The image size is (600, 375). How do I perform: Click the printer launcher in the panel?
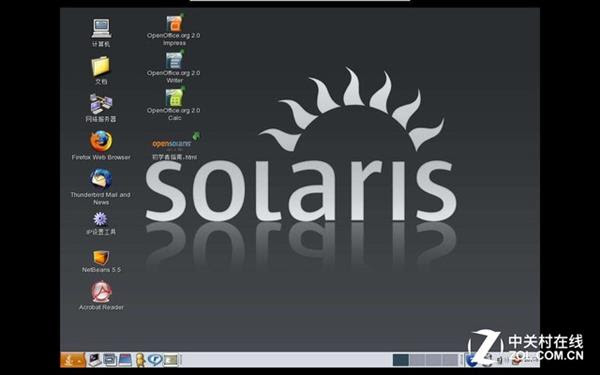(110, 360)
